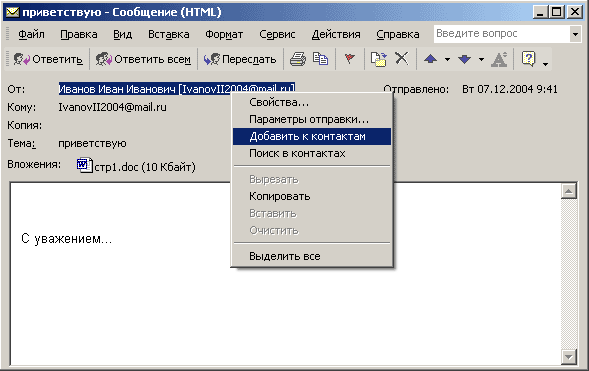Click the 'Введите вопрос' help input field
This screenshot has height=371, width=589.
point(501,34)
